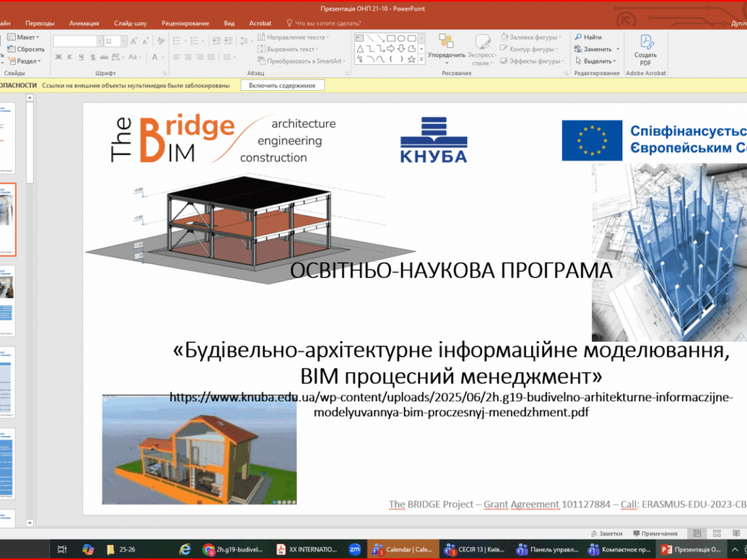Viewport: 747px width, 560px height.
Task: Click the Сбросить (Reset) button
Action: pos(24,49)
